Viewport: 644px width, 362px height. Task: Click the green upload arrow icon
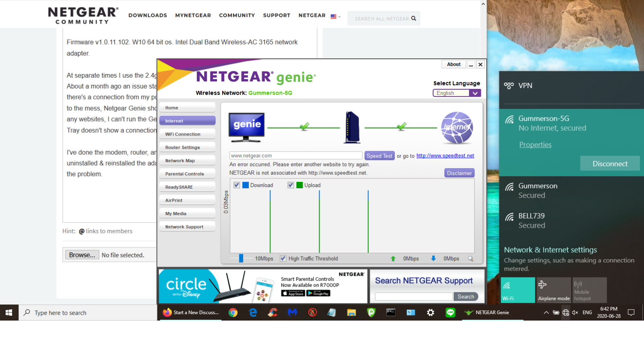click(x=393, y=259)
